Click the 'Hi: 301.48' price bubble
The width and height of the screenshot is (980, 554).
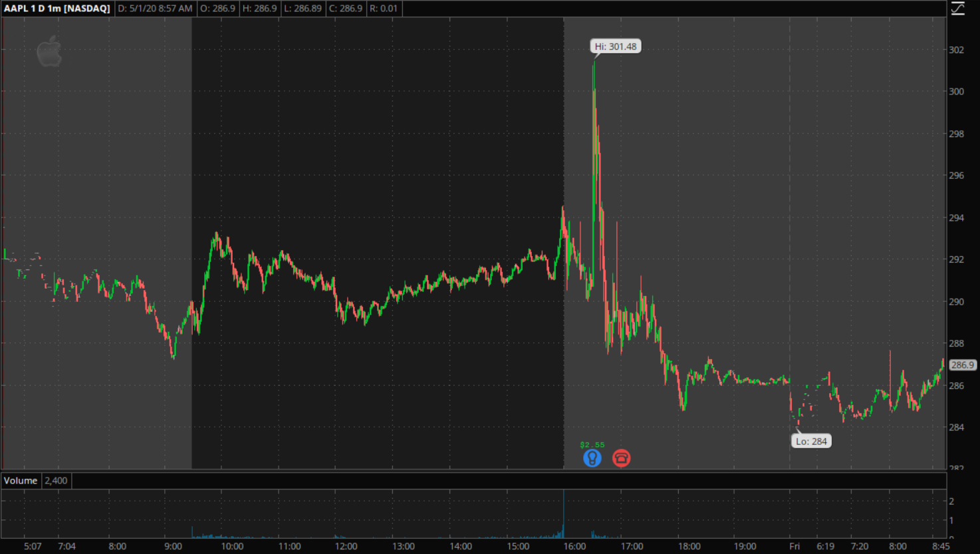pyautogui.click(x=616, y=47)
